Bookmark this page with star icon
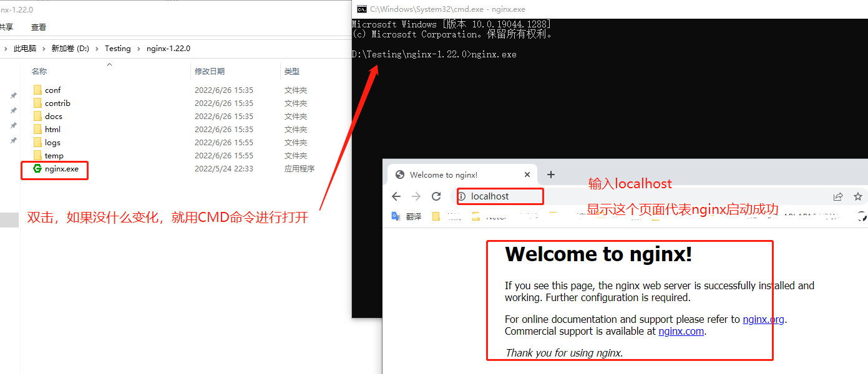The width and height of the screenshot is (868, 374). pyautogui.click(x=858, y=196)
